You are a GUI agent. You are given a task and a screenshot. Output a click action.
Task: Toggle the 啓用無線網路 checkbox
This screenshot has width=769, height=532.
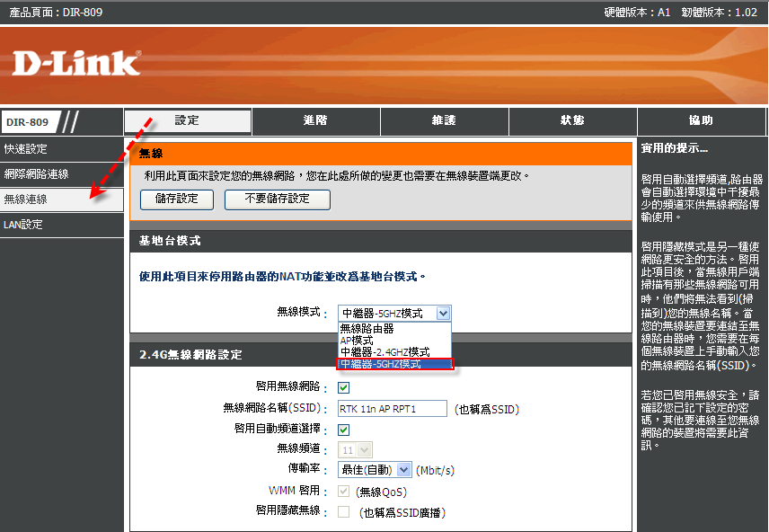[x=343, y=387]
